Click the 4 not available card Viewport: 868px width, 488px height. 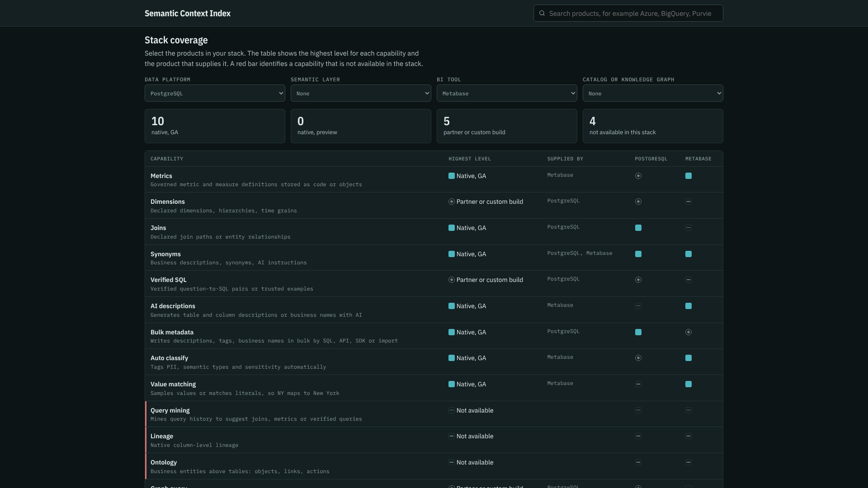click(653, 126)
